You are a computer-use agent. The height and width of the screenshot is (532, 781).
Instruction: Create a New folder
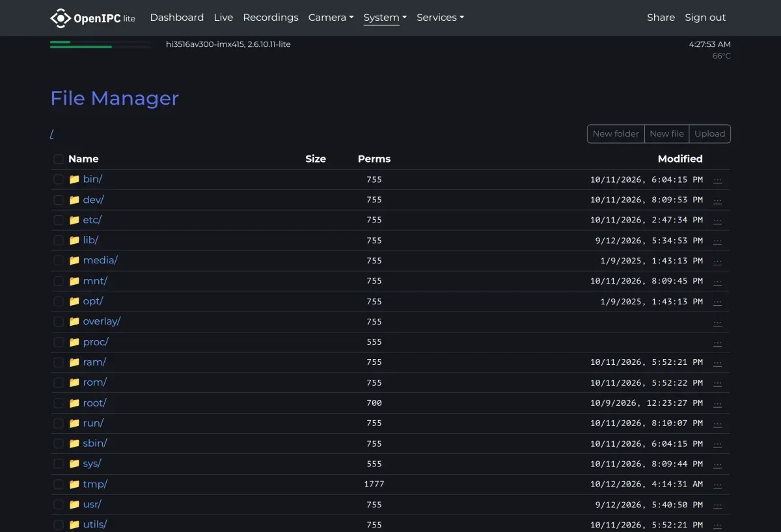[616, 134]
